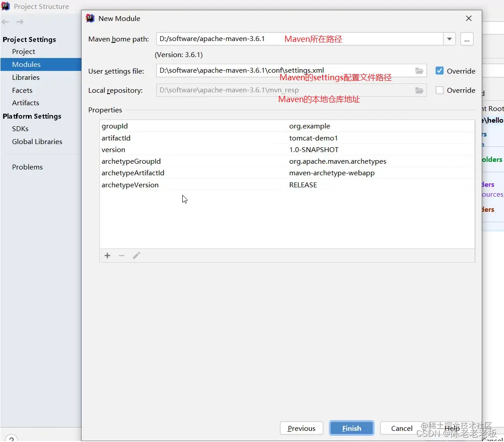Select the archetypeGroupId property row
The image size is (504, 442).
tap(287, 161)
